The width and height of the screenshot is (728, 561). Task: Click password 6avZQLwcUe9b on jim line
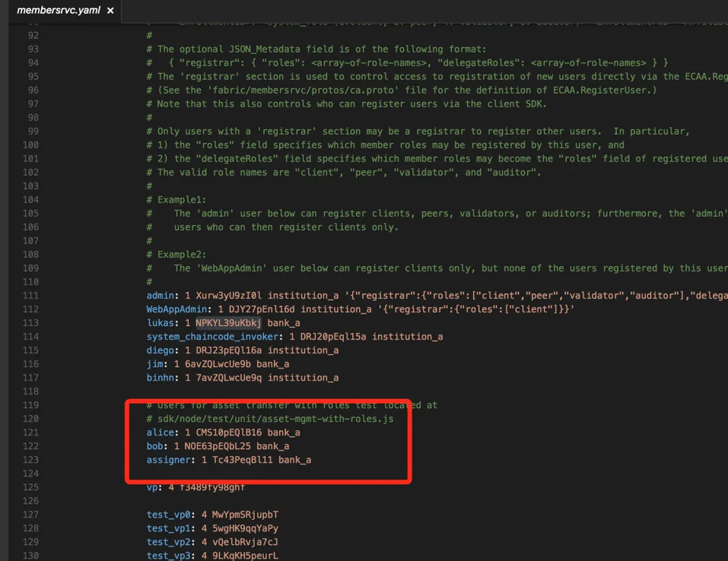[x=218, y=364]
